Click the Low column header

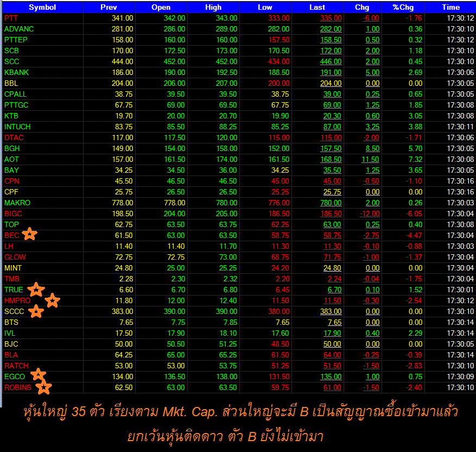[265, 7]
